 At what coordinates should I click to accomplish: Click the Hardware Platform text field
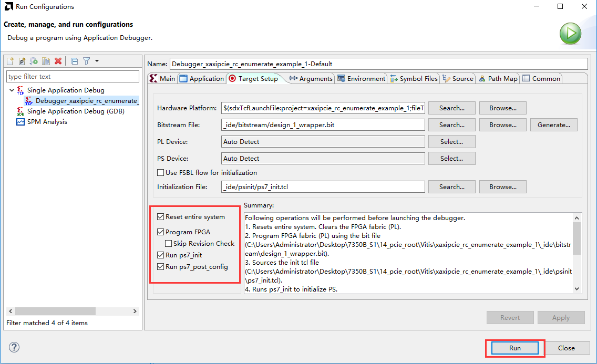click(323, 108)
